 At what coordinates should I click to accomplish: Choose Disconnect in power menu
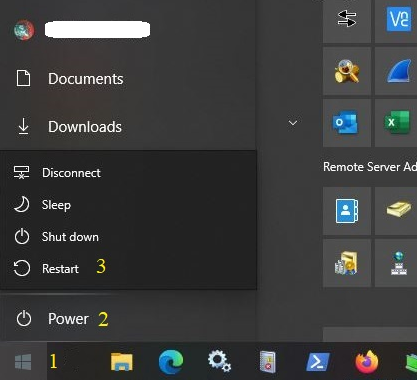click(x=128, y=173)
